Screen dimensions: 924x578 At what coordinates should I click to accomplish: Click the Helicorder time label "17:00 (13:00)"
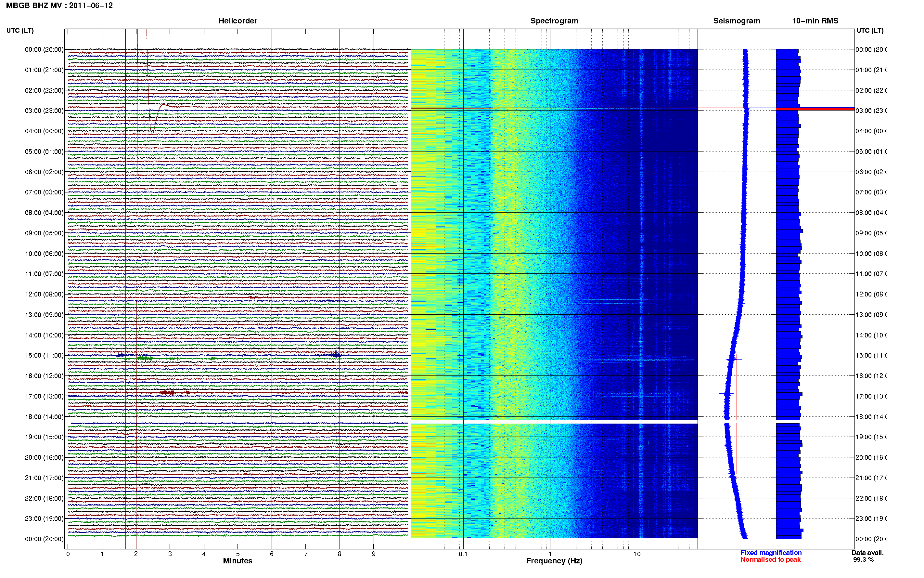coord(44,396)
